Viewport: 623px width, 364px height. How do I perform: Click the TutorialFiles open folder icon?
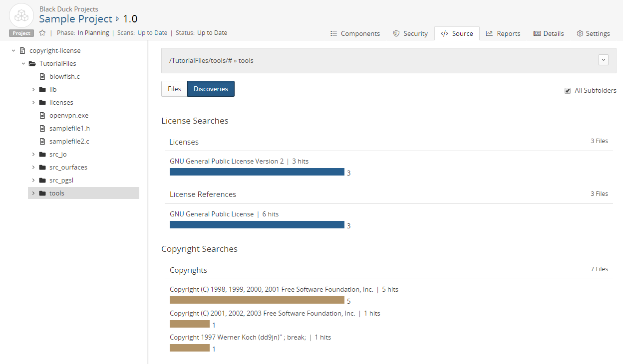(32, 64)
